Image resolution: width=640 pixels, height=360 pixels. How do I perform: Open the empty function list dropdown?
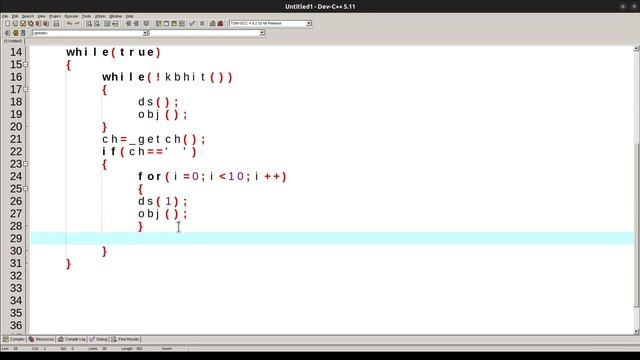262,33
